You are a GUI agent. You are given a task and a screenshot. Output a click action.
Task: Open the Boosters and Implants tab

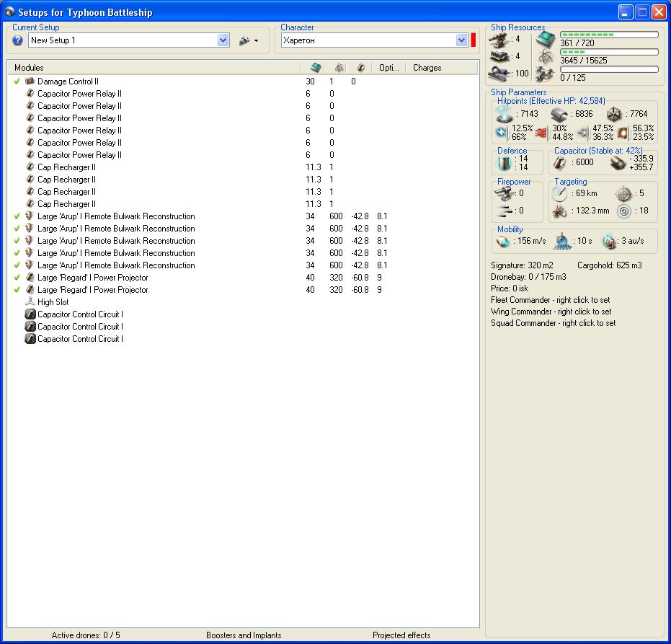(244, 635)
